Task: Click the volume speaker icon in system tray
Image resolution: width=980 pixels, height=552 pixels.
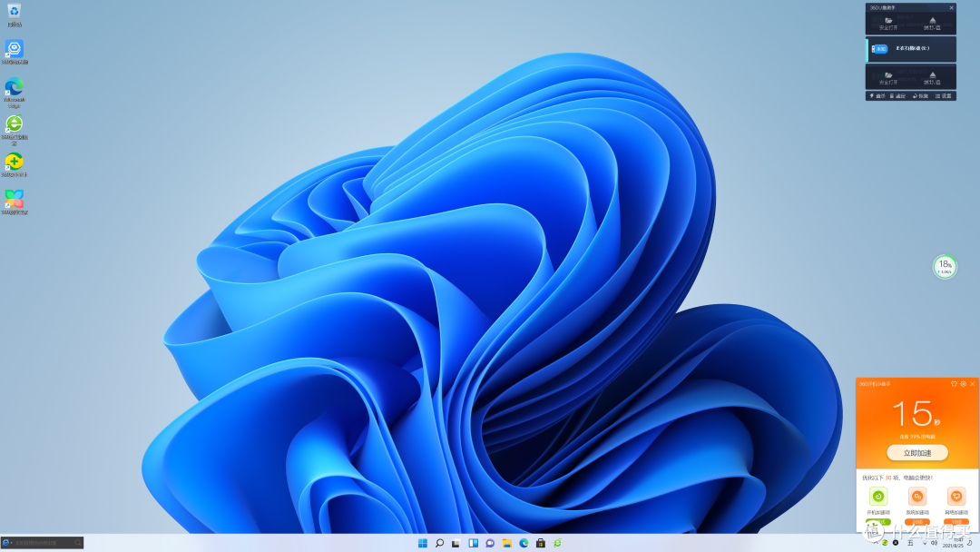Action: click(934, 543)
